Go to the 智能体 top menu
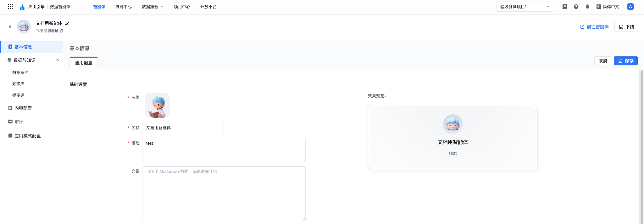 pyautogui.click(x=99, y=7)
